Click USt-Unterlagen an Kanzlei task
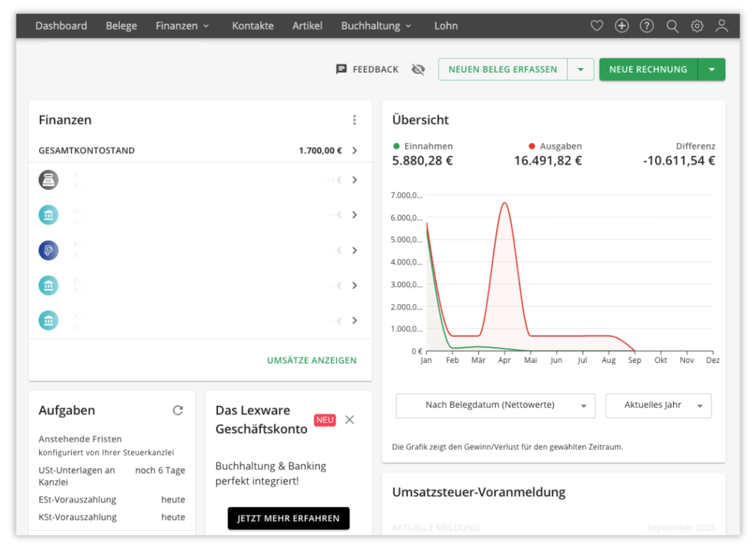This screenshot has width=756, height=549. (111, 476)
